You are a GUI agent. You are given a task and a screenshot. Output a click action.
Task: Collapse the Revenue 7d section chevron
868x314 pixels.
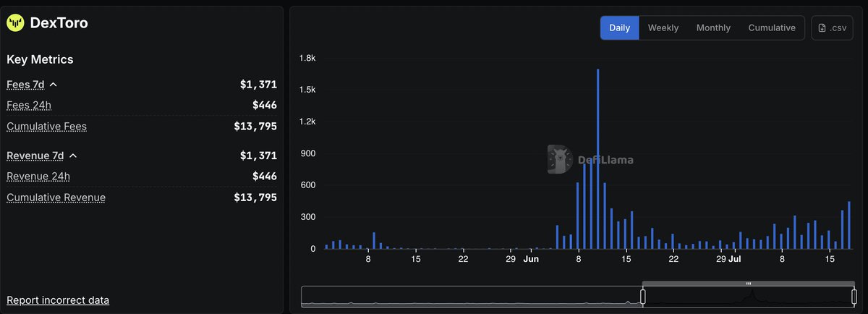click(73, 156)
